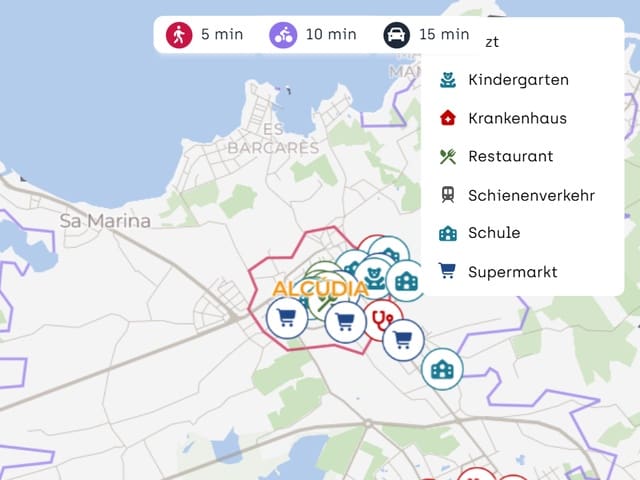Click the red walking pedestrian icon
The image size is (640, 480).
(x=179, y=35)
